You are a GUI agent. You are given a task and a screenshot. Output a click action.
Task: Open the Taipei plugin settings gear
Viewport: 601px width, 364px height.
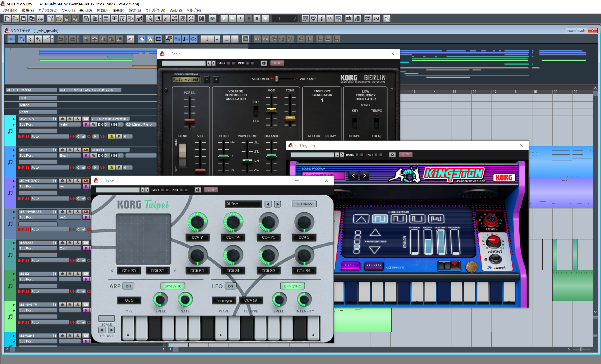pyautogui.click(x=198, y=190)
